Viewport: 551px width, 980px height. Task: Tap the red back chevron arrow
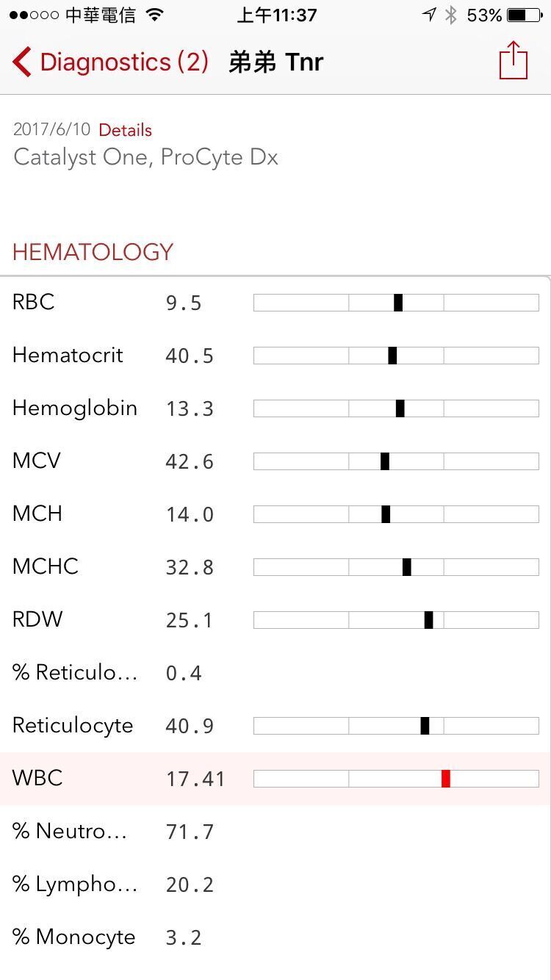[x=22, y=62]
